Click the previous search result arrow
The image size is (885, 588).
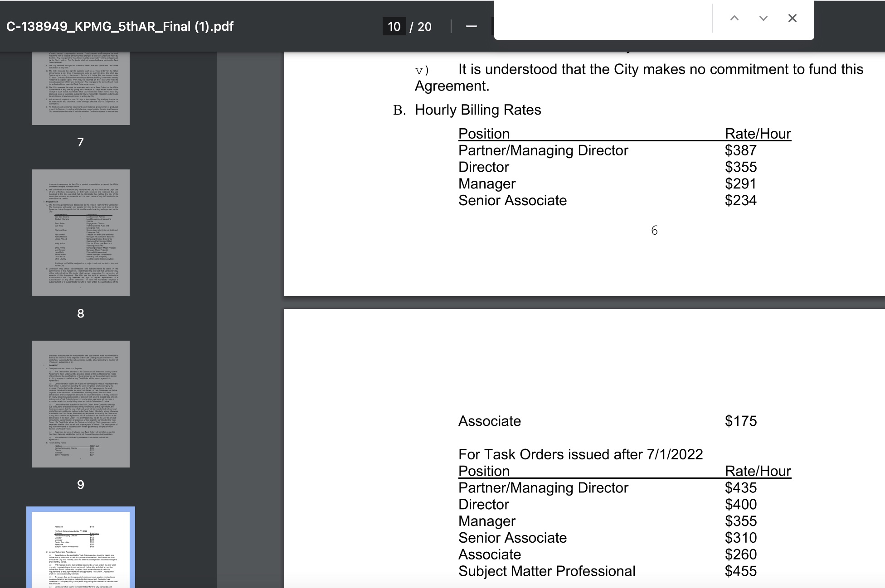pos(734,19)
